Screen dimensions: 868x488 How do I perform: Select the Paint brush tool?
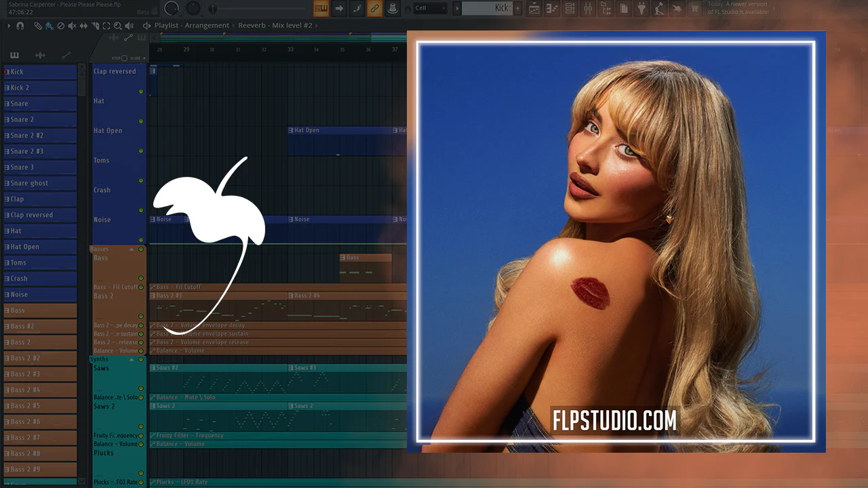click(50, 26)
